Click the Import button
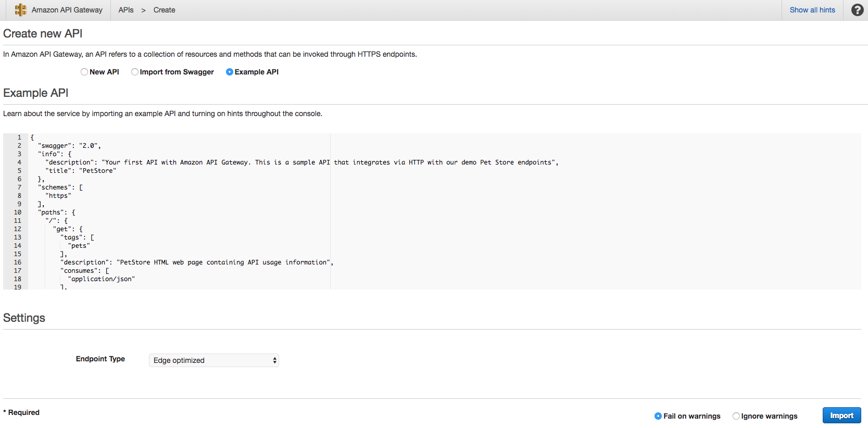The image size is (868, 428). [x=842, y=416]
